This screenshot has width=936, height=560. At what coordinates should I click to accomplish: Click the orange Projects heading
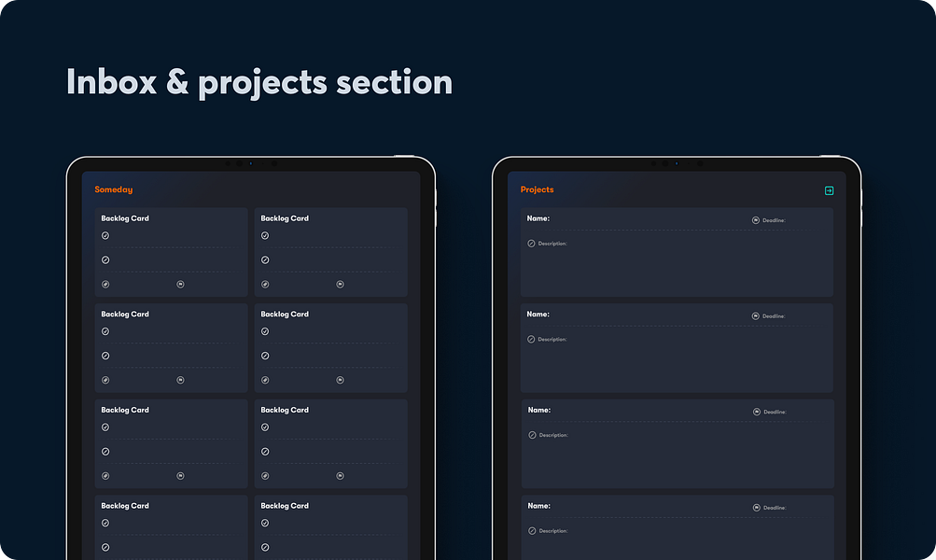pos(538,189)
